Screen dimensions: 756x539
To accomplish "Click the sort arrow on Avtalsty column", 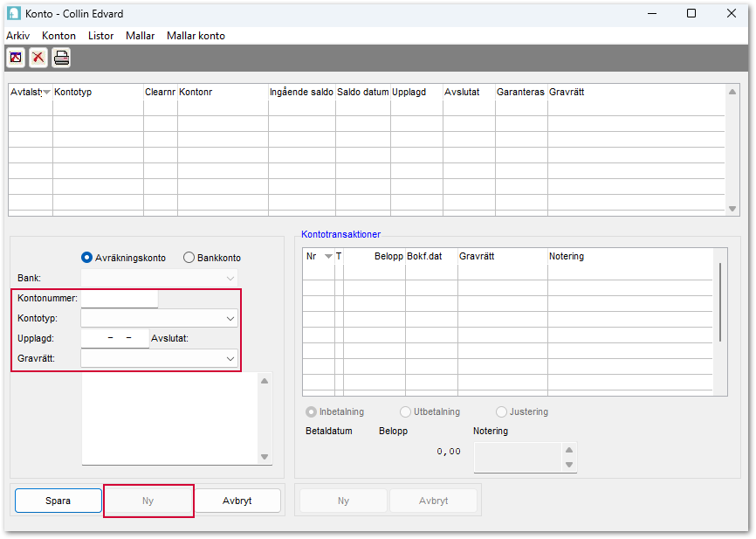I will (x=47, y=93).
